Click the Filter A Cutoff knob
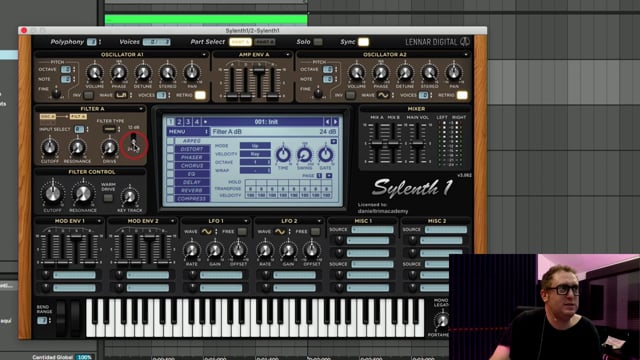 click(x=49, y=147)
